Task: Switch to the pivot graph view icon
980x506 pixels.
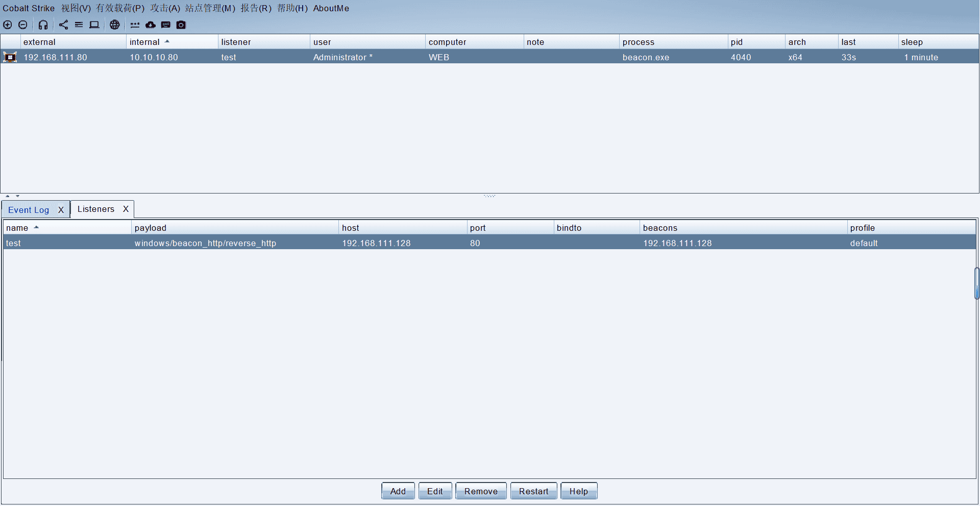Action: 63,25
